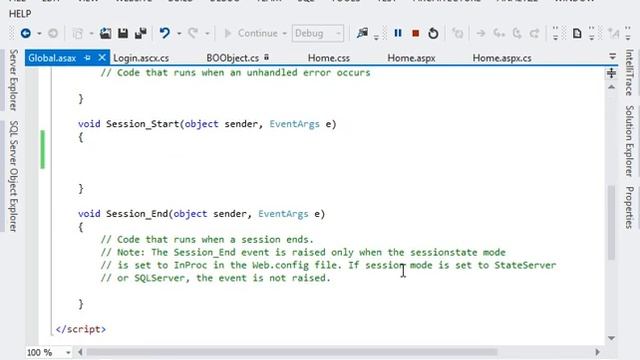Click the document page toolbar icon
This screenshot has width=640, height=360.
coord(577,33)
